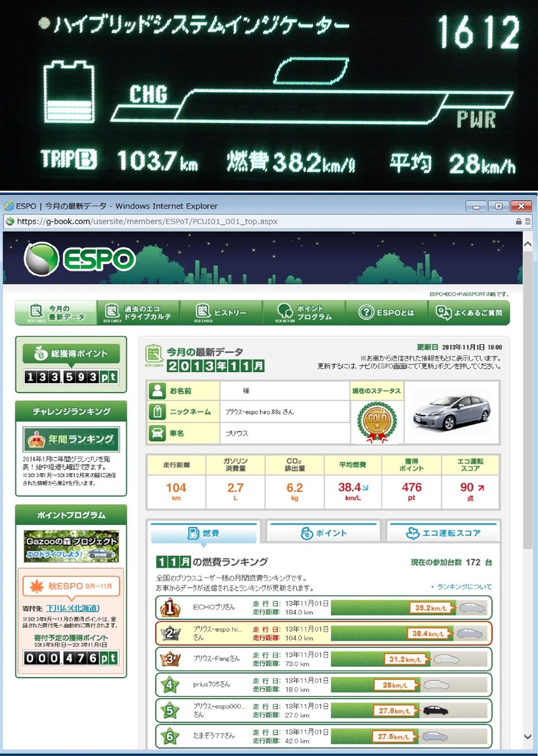
Task: Click the Internet Explorer title bar icon
Action: [9, 206]
